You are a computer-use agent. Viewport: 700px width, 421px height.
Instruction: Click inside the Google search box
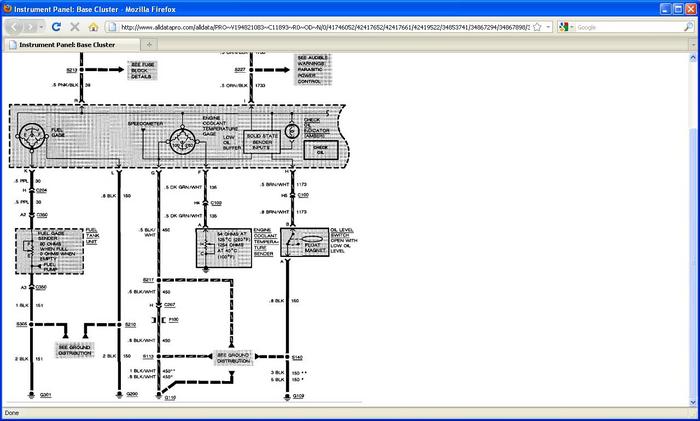pos(629,27)
